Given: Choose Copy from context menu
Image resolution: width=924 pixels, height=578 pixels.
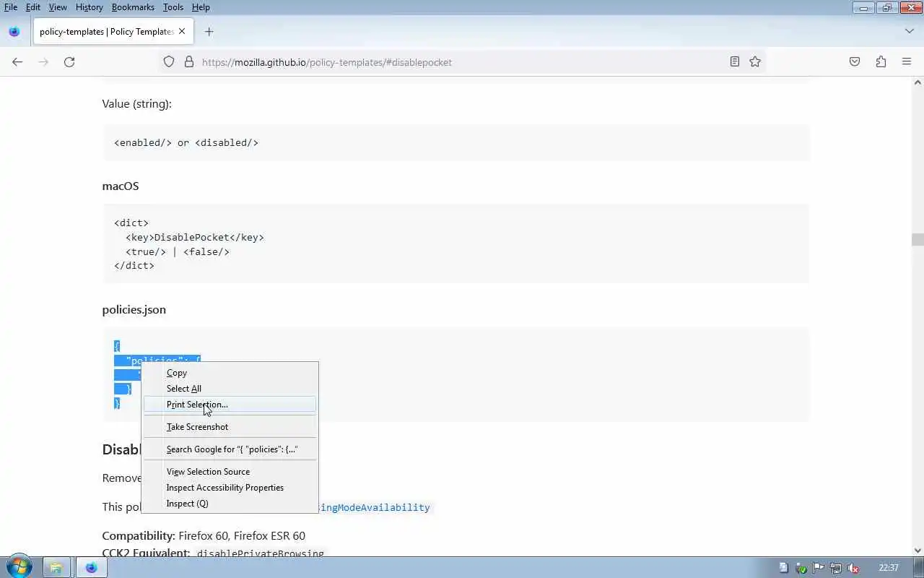Looking at the screenshot, I should 230,373.
